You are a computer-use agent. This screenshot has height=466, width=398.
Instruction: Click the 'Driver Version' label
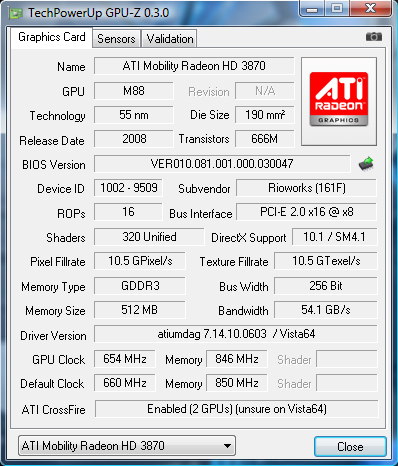pyautogui.click(x=53, y=336)
